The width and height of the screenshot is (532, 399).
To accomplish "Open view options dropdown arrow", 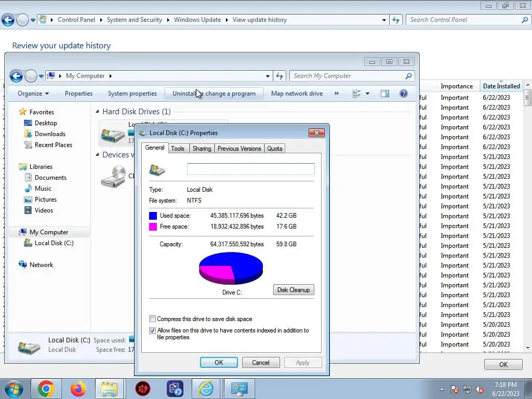I will click(x=367, y=94).
